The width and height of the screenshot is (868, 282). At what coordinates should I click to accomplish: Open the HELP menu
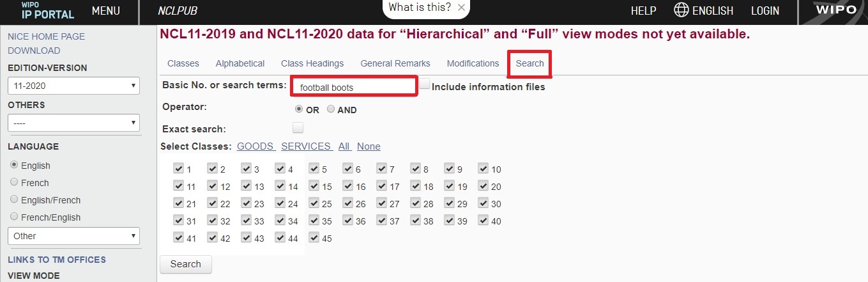coord(643,10)
